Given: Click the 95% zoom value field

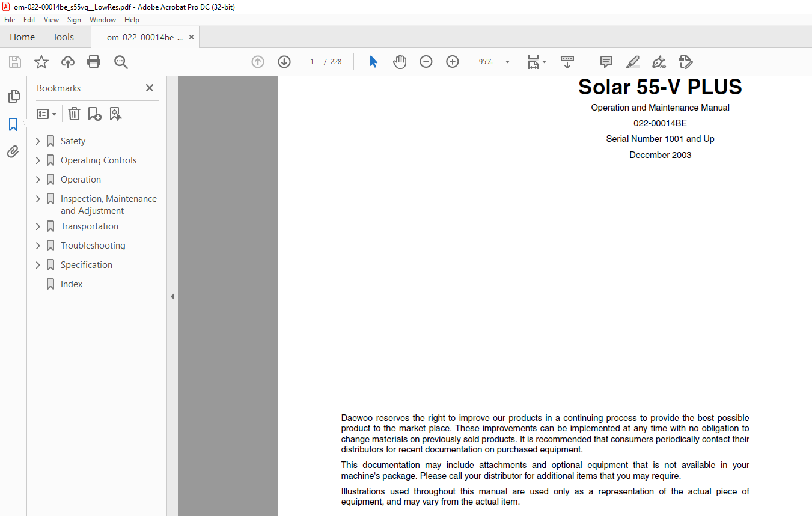Looking at the screenshot, I should [486, 62].
